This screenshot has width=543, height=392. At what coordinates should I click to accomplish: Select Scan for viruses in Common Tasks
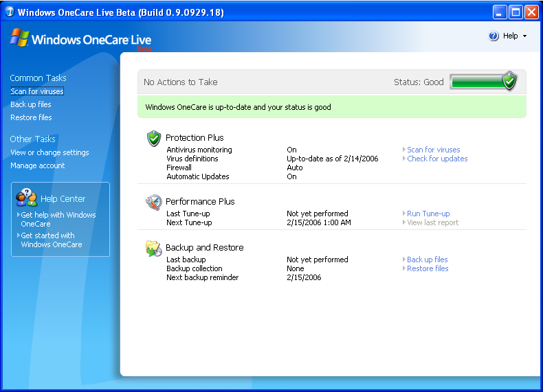point(37,91)
